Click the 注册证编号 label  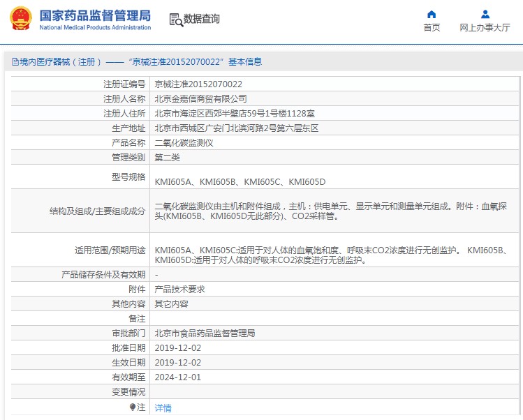coord(124,84)
